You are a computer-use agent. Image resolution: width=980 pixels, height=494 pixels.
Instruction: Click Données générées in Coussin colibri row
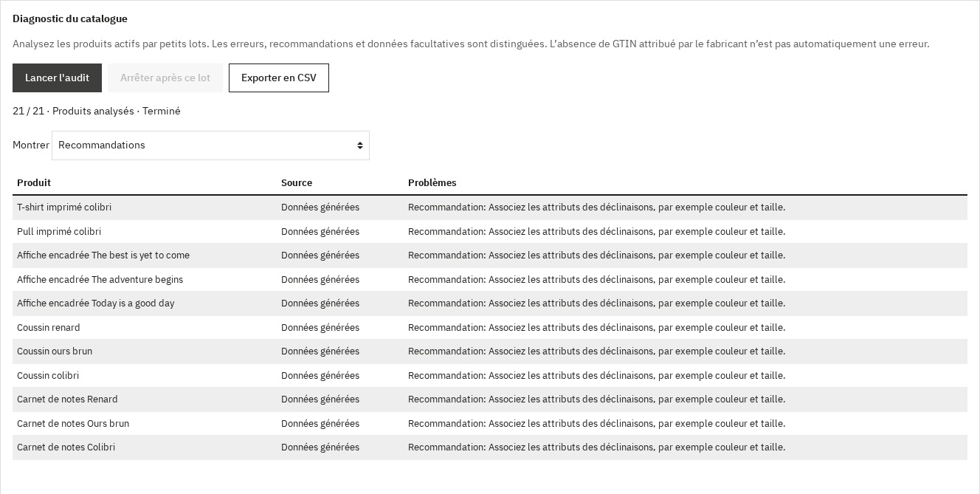320,376
